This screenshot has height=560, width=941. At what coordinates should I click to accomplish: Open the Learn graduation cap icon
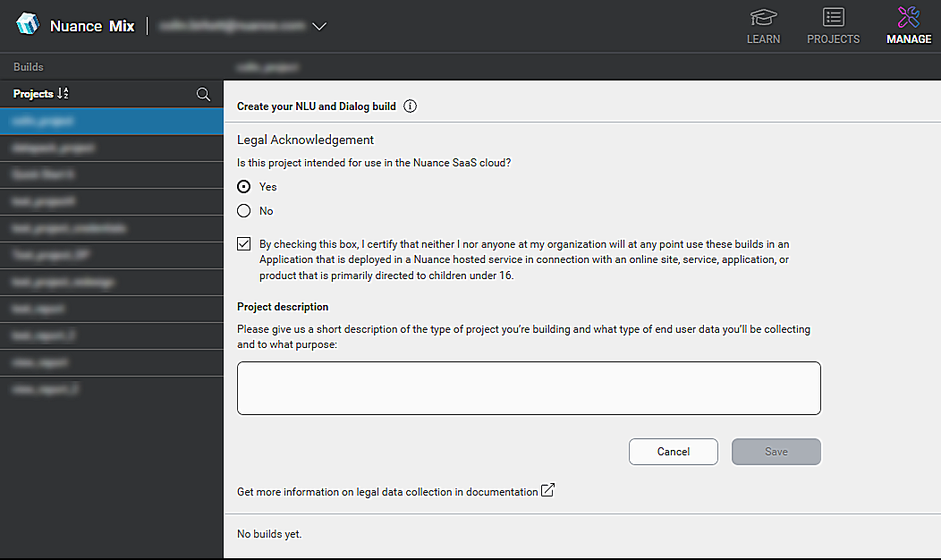point(763,18)
